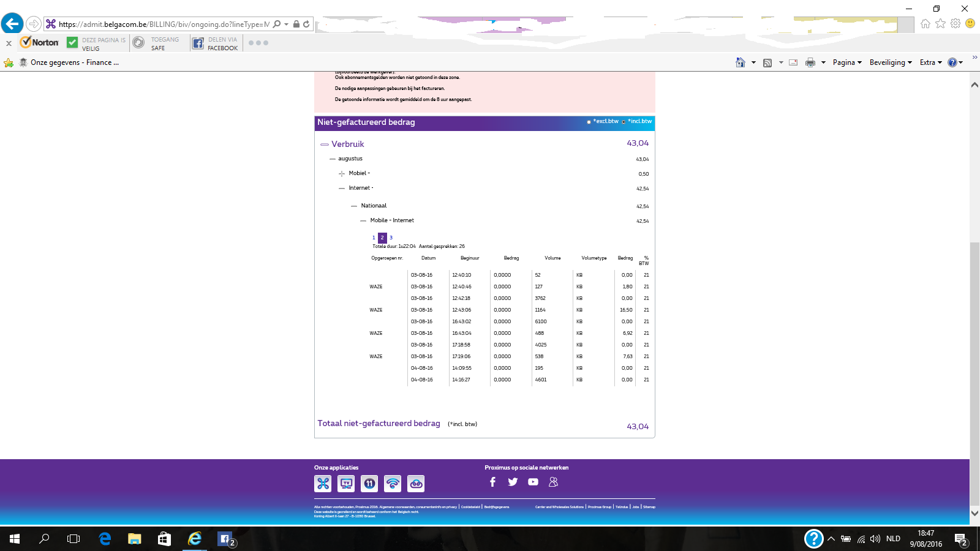Open the Pagina menu

coord(846,62)
